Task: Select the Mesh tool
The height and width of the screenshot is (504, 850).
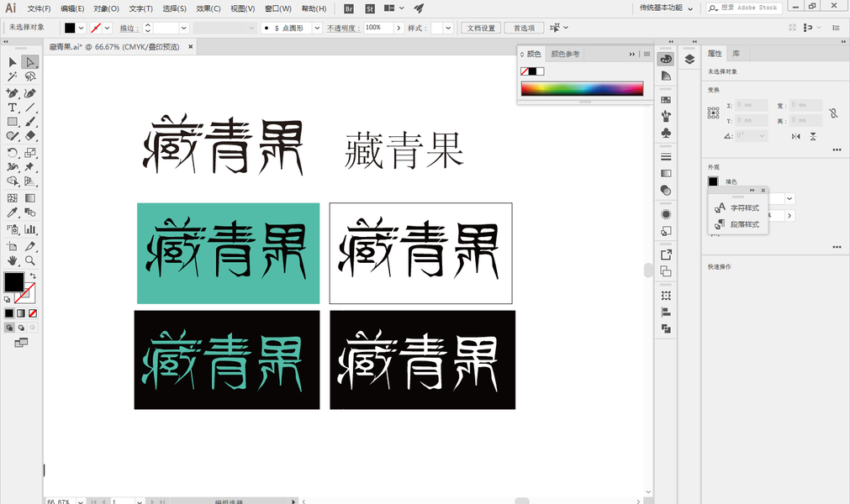Action: pos(13,198)
